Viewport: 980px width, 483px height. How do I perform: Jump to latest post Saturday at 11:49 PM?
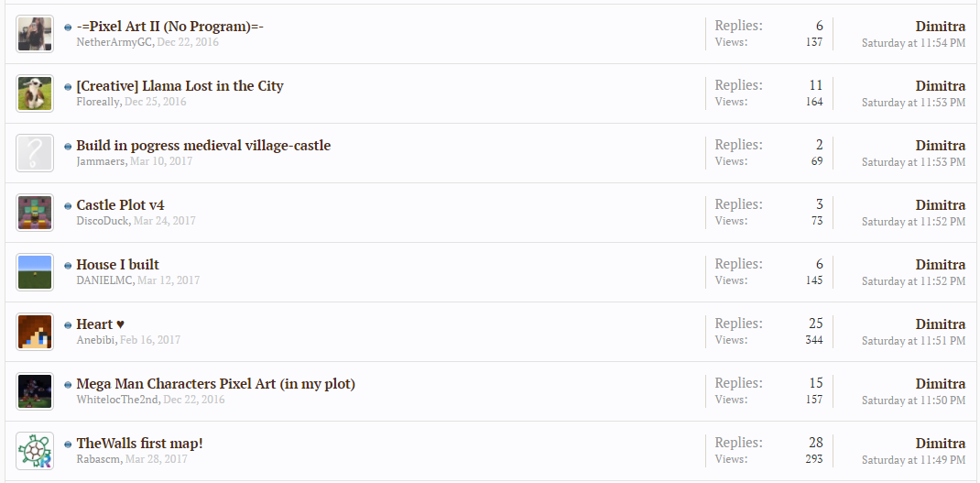point(914,460)
